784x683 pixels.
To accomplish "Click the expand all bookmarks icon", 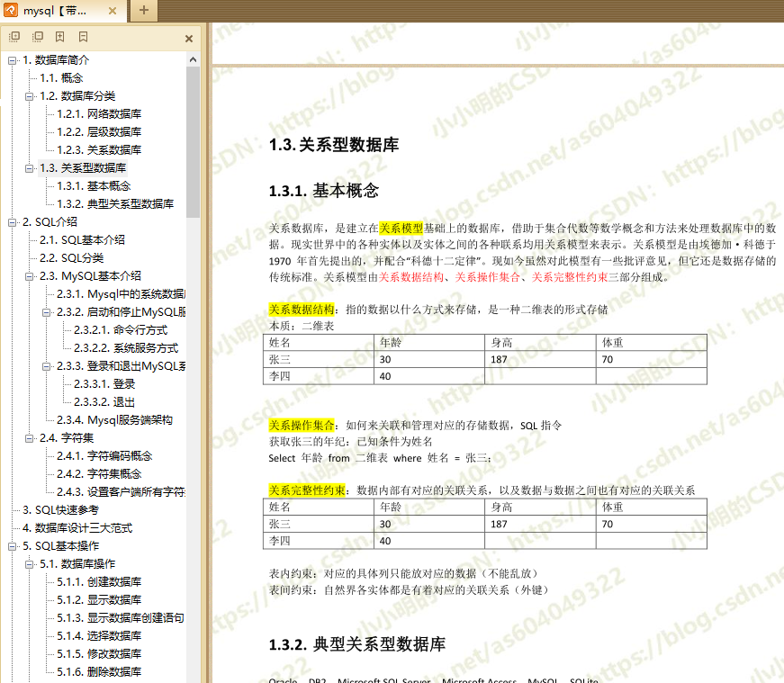I will click(14, 37).
